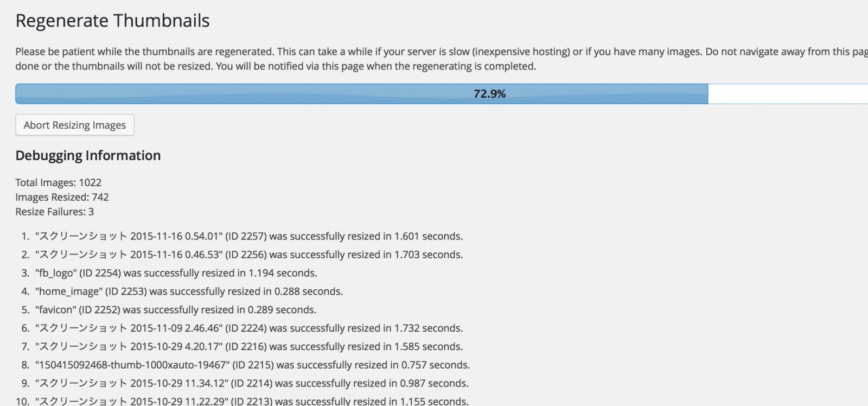Click log entry for ID 2224
This screenshot has width=868, height=406.
249,328
